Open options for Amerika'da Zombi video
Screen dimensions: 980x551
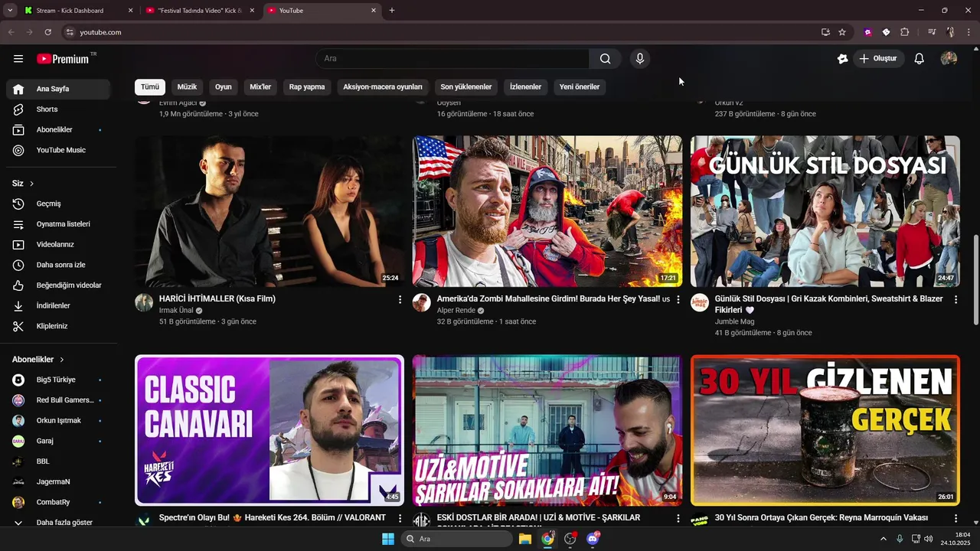(678, 299)
